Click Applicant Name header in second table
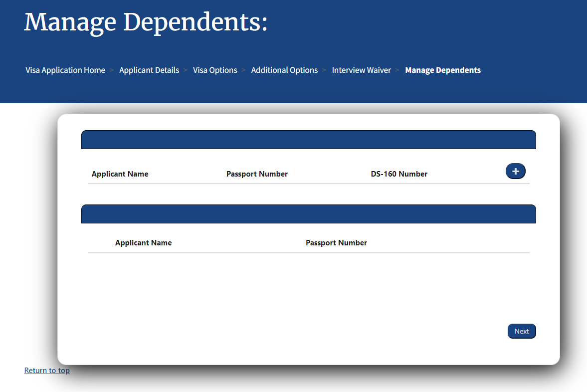The height and width of the screenshot is (392, 587). pos(143,242)
